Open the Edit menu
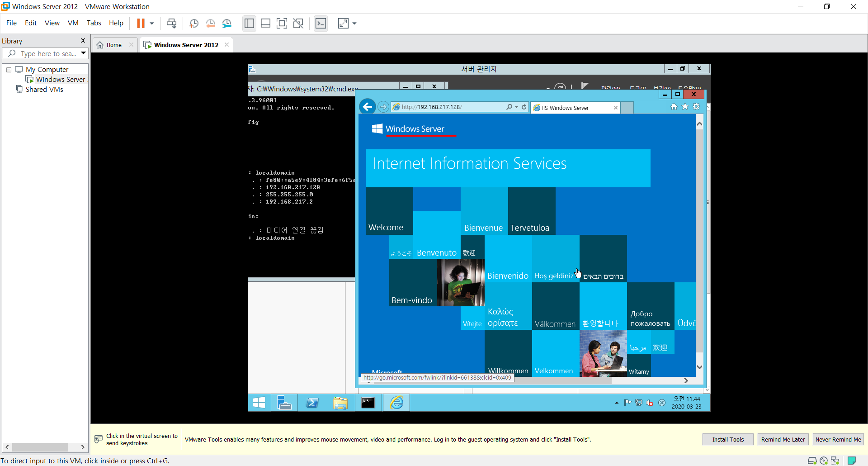The image size is (868, 466). (31, 23)
